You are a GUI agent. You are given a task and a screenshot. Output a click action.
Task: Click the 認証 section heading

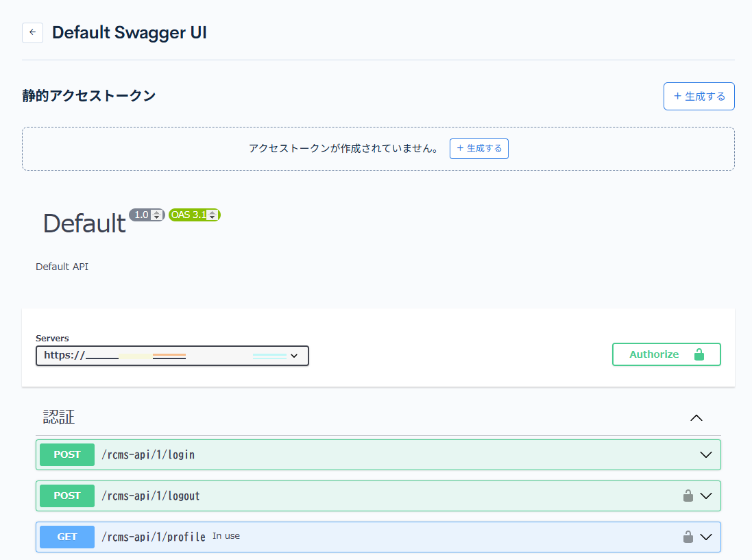click(59, 417)
